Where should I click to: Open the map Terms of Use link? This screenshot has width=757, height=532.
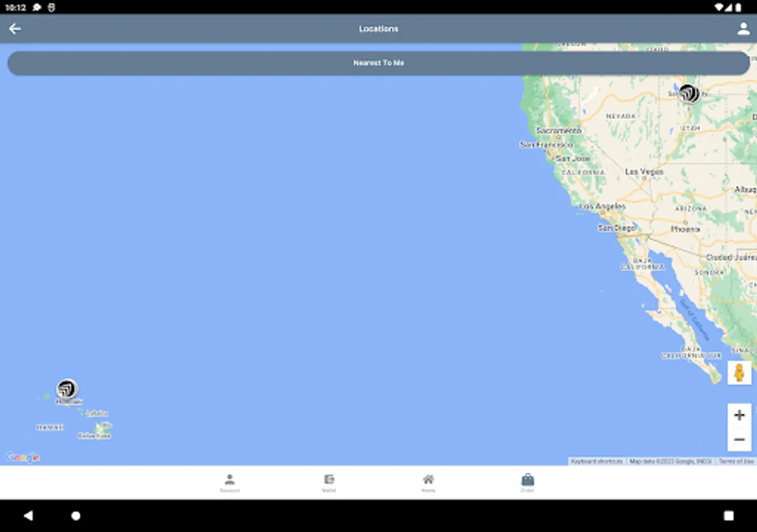[x=736, y=461]
